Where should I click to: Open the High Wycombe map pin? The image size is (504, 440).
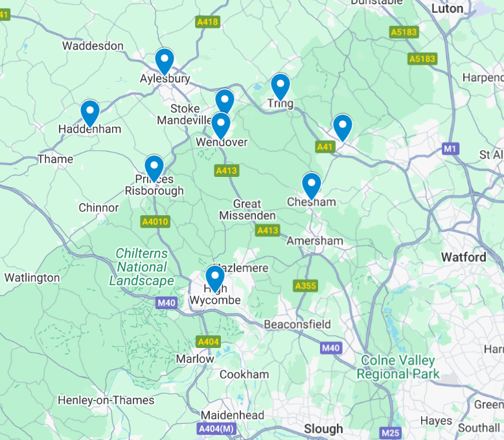click(214, 279)
